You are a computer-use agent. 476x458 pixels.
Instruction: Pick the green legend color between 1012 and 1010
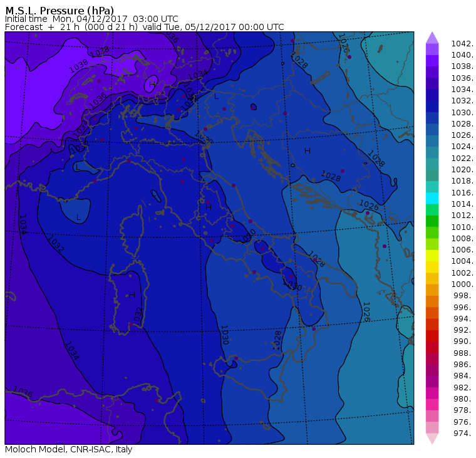point(432,221)
